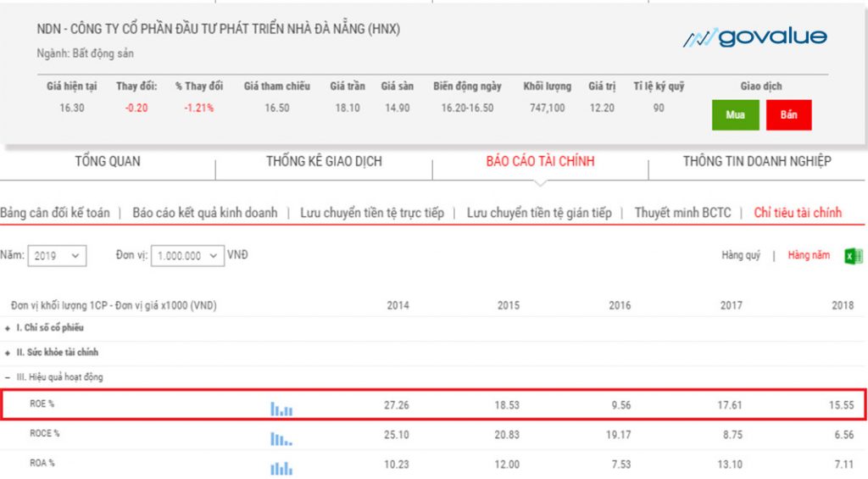The image size is (868, 479).
Task: Click the ROCE % row label
Action: [x=44, y=433]
